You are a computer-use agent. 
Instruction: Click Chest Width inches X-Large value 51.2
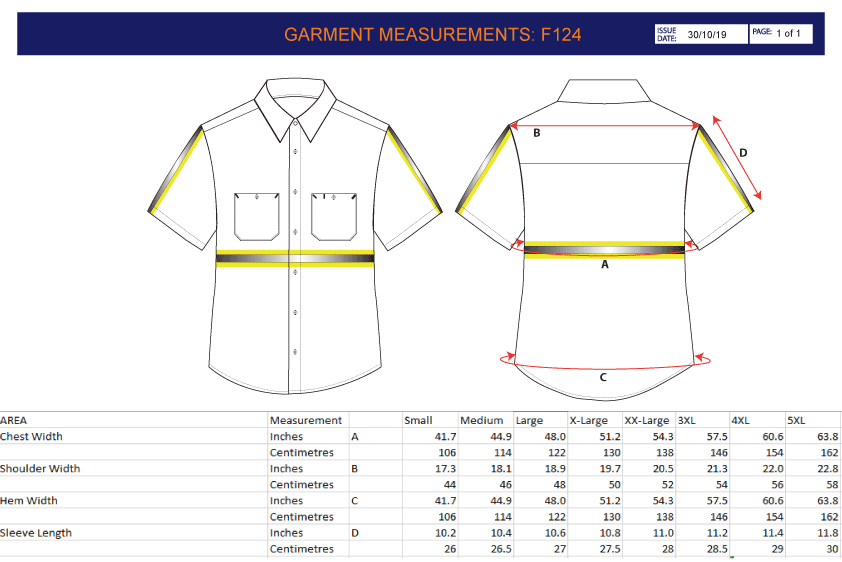click(x=610, y=437)
